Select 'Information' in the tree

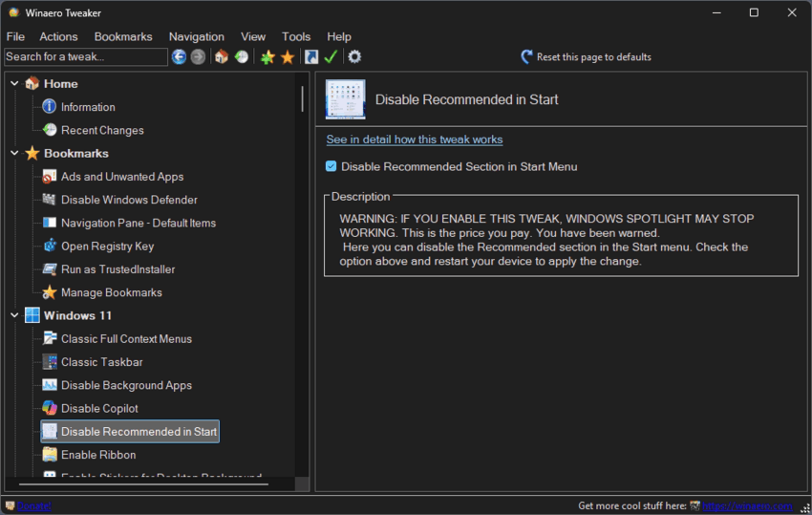pyautogui.click(x=88, y=107)
